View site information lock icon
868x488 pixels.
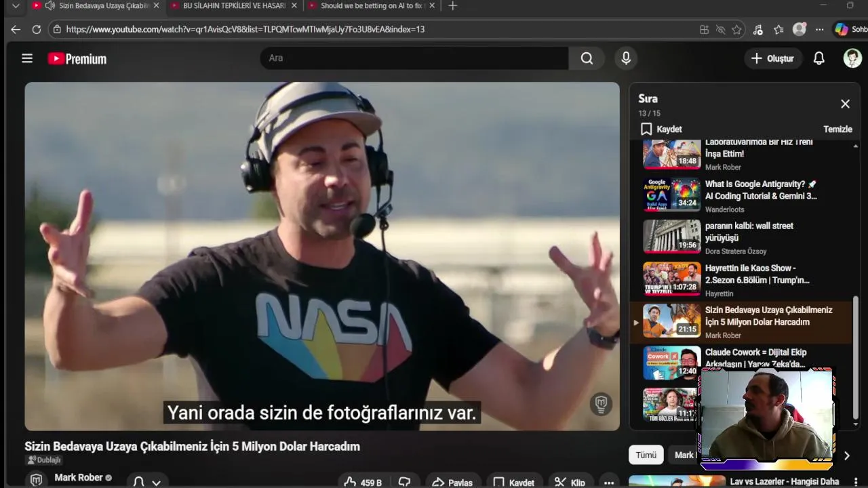point(57,29)
